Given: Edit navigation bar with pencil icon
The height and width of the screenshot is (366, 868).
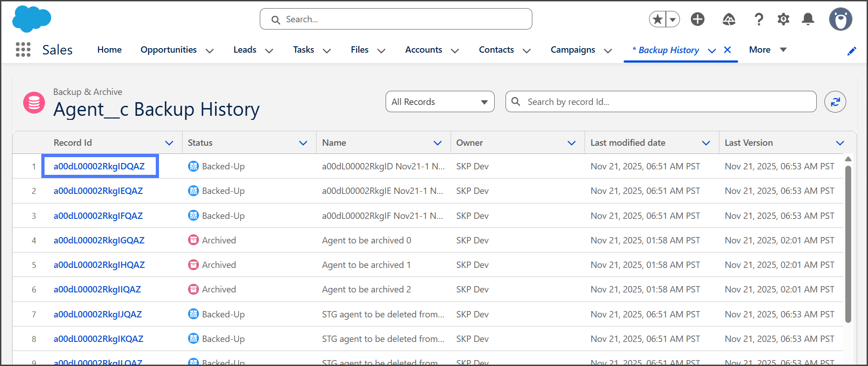Looking at the screenshot, I should 852,51.
